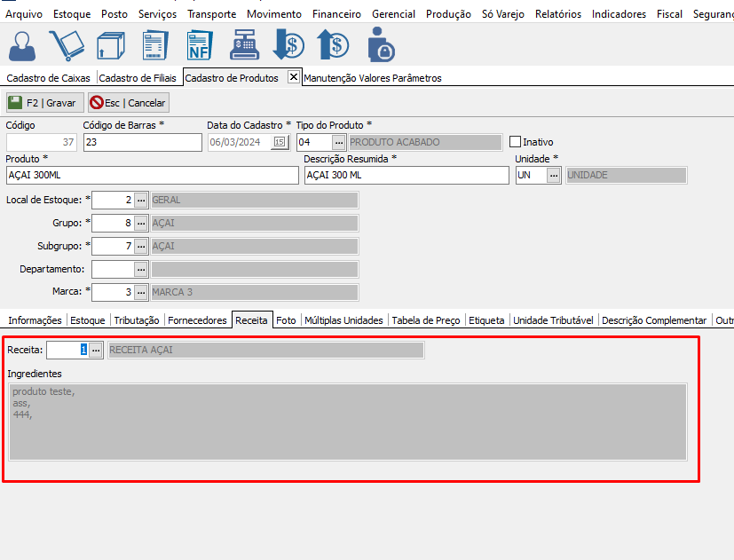Toggle the Inativo checkbox
Image resolution: width=734 pixels, height=560 pixels.
pos(515,142)
